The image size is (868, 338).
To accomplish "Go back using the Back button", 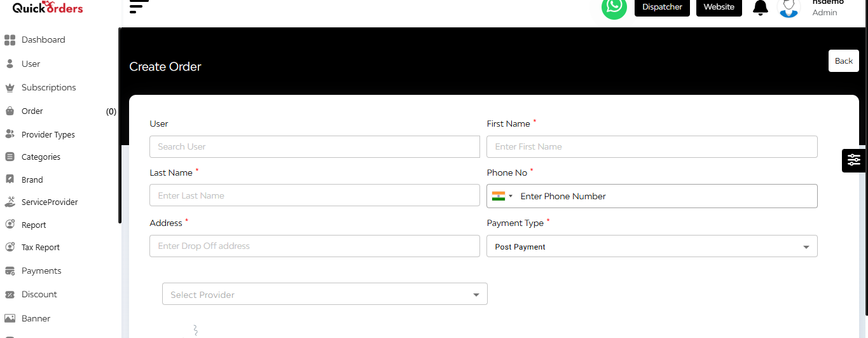I will click(844, 61).
